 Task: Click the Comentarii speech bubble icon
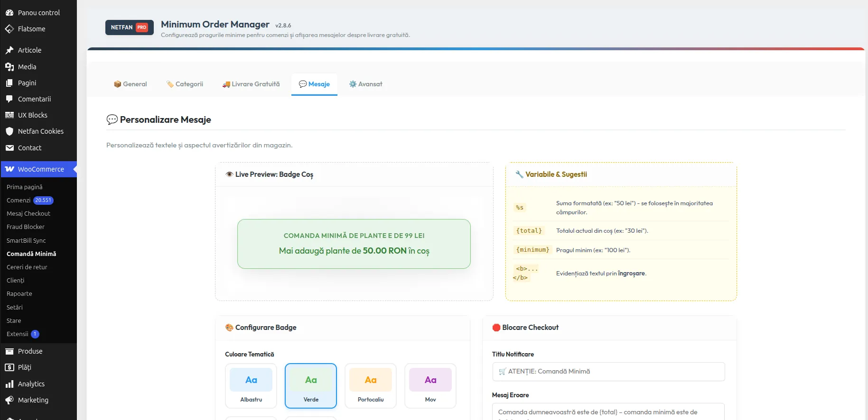(x=9, y=99)
